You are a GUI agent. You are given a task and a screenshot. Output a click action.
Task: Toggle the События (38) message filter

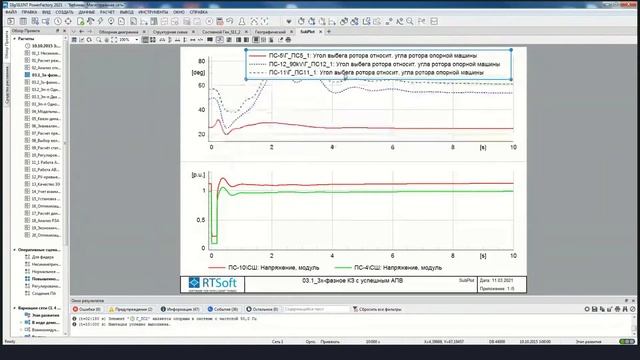click(x=223, y=309)
